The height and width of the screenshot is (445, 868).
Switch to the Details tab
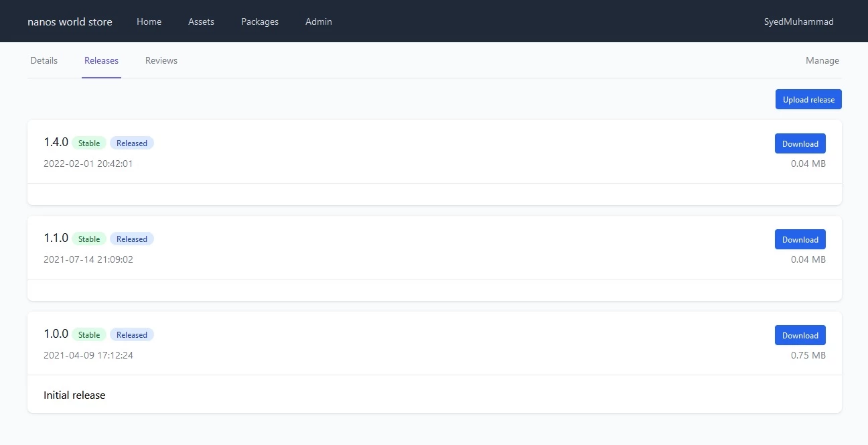pyautogui.click(x=44, y=60)
